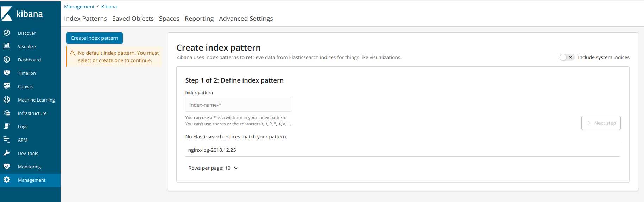
Task: Open Dashboard via gauge icon
Action: 6,59
